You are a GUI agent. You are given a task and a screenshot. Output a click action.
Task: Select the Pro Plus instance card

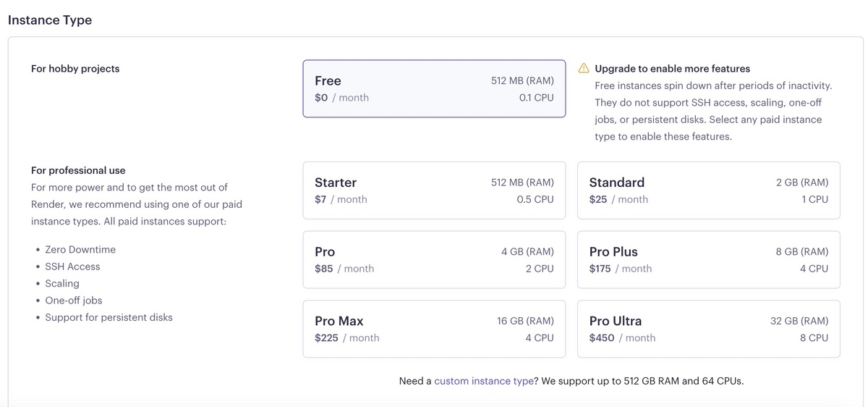tap(709, 259)
